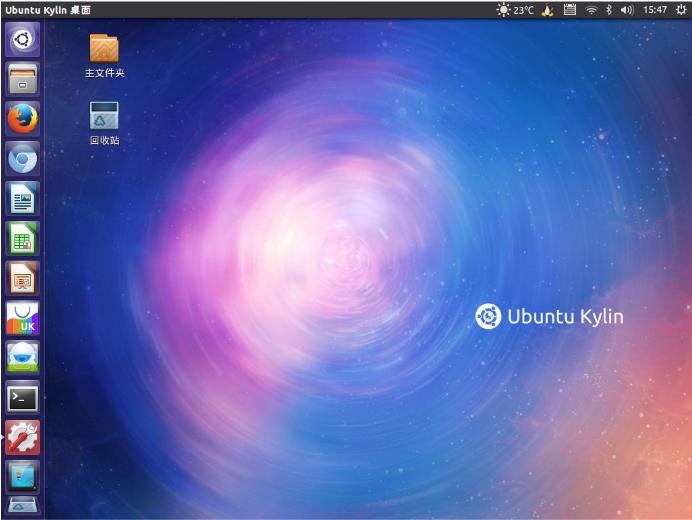Viewport: 692px width, 520px height.
Task: Open the Wi-Fi network menu
Action: 591,10
